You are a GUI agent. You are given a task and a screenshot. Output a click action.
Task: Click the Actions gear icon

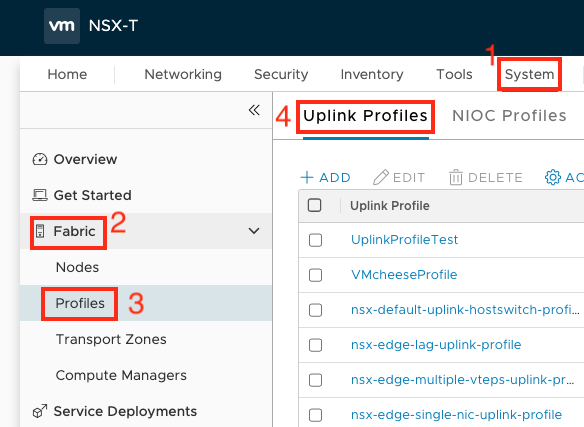click(553, 177)
